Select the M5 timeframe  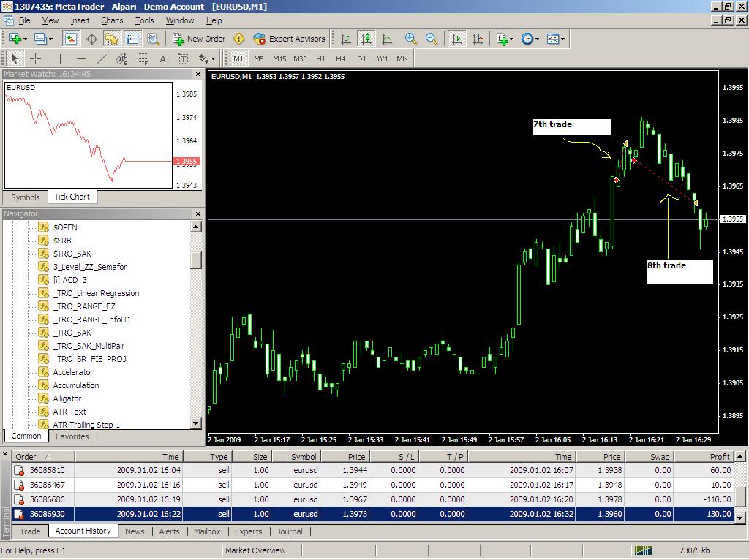click(x=259, y=58)
